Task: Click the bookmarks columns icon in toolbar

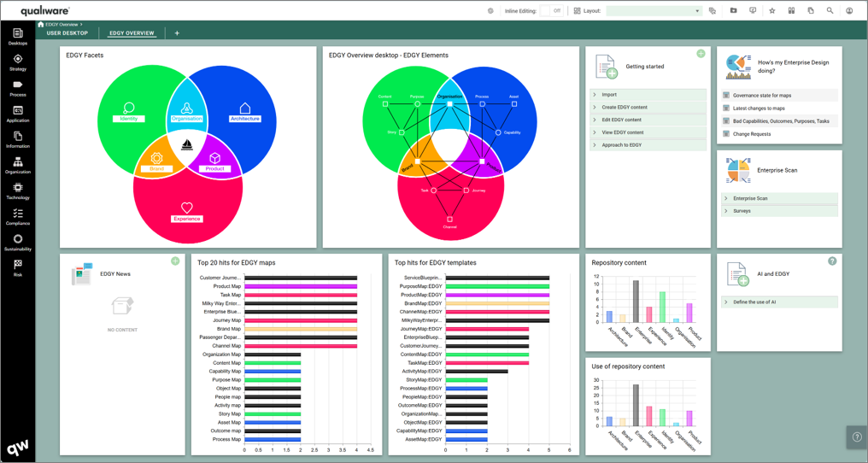Action: click(x=791, y=10)
